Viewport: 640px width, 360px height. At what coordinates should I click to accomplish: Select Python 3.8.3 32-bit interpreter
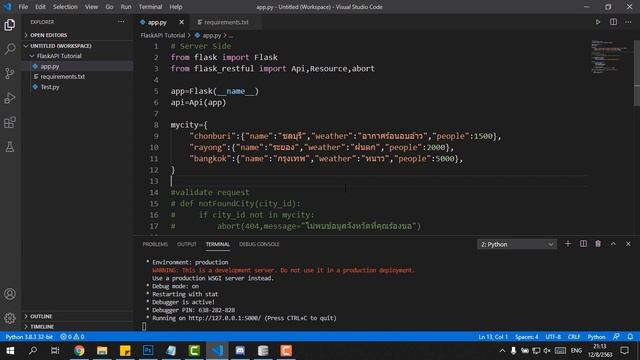[29, 337]
